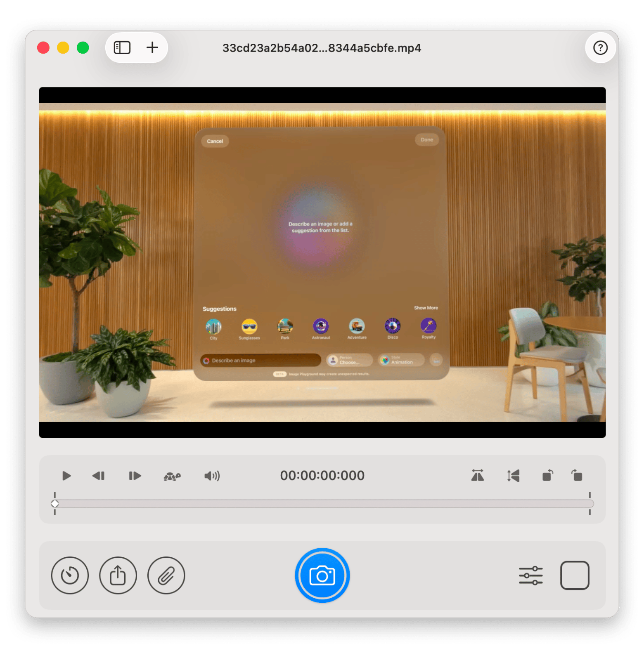Viewport: 644px width, 651px height.
Task: Step forward one frame
Action: 135,476
